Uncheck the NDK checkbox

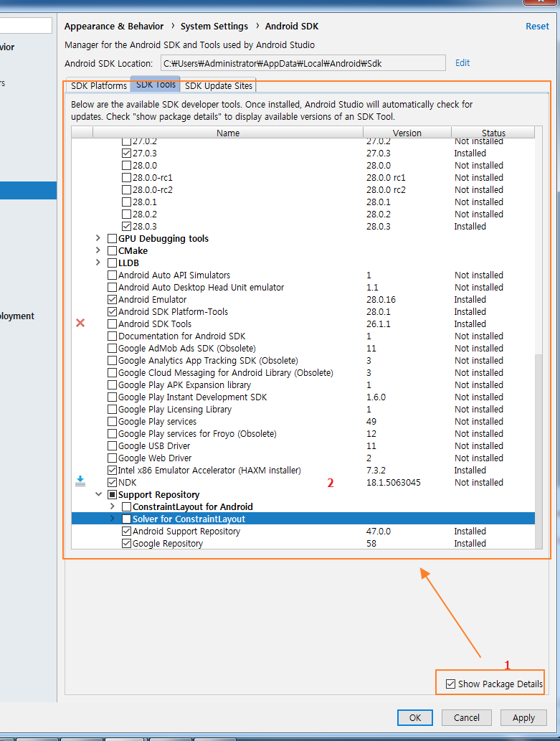(112, 483)
